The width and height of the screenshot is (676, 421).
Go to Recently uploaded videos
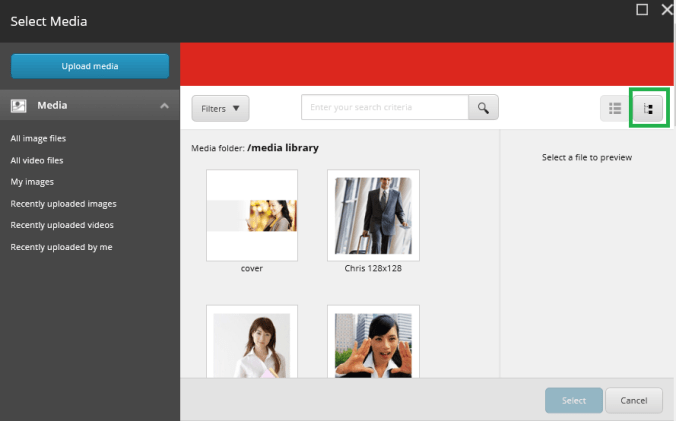[62, 225]
